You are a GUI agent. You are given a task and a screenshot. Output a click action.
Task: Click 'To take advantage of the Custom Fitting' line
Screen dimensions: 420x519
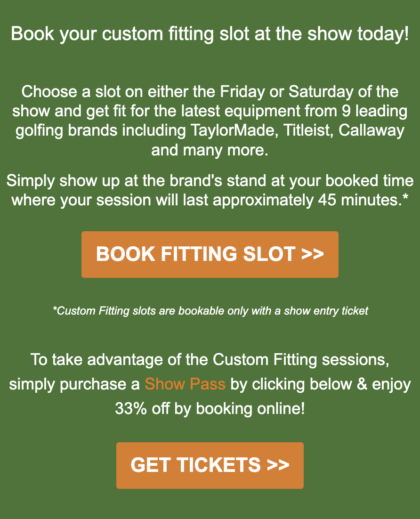pos(210,359)
